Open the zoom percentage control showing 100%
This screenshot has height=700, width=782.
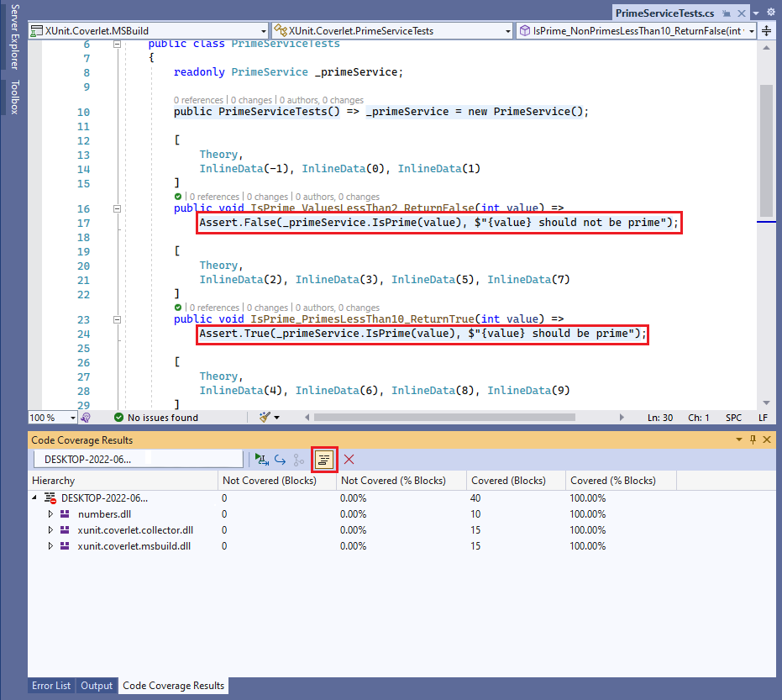click(x=50, y=417)
